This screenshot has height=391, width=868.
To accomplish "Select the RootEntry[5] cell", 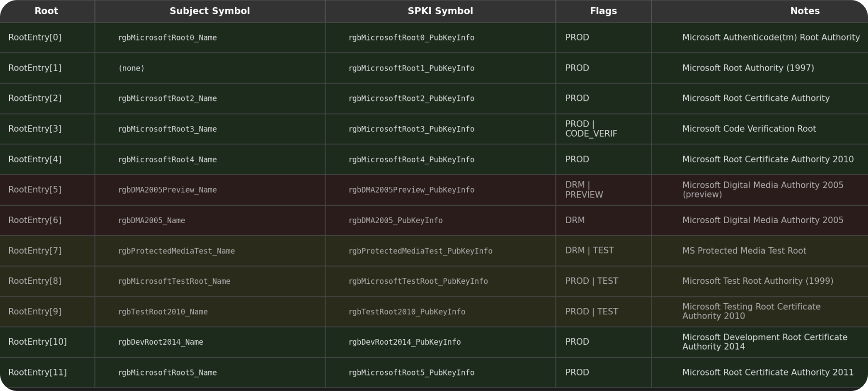I will pos(47,190).
